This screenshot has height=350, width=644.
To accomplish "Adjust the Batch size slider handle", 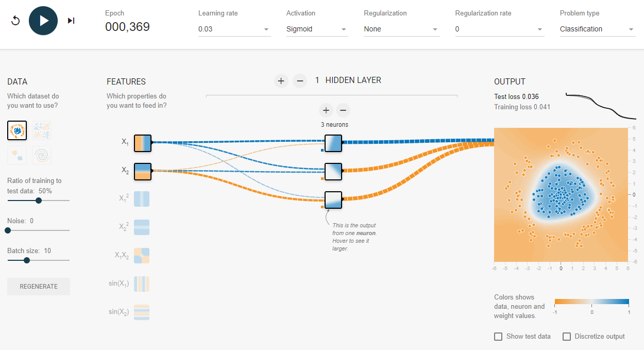I will (27, 260).
